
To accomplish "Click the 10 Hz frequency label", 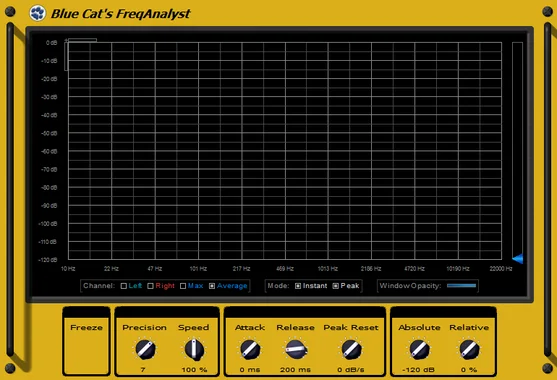I will (68, 269).
